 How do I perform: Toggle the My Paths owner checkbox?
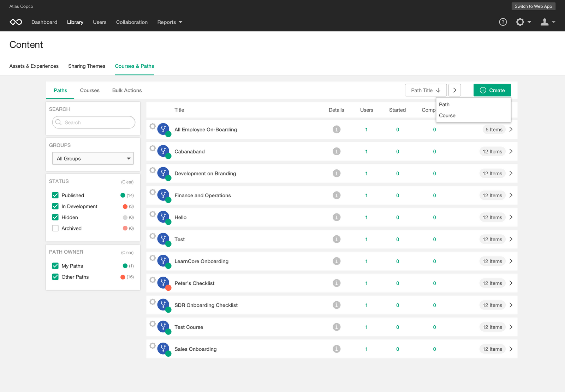tap(55, 266)
